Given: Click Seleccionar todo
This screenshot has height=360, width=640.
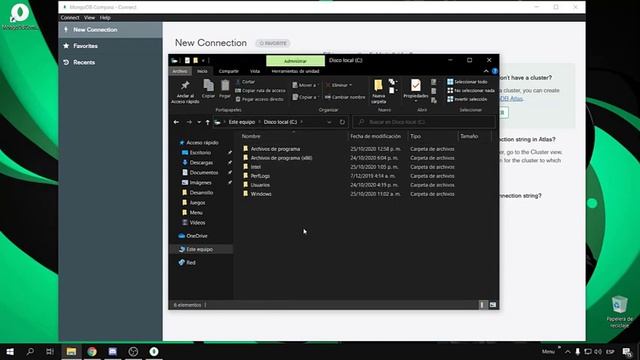Looking at the screenshot, I should pyautogui.click(x=467, y=82).
